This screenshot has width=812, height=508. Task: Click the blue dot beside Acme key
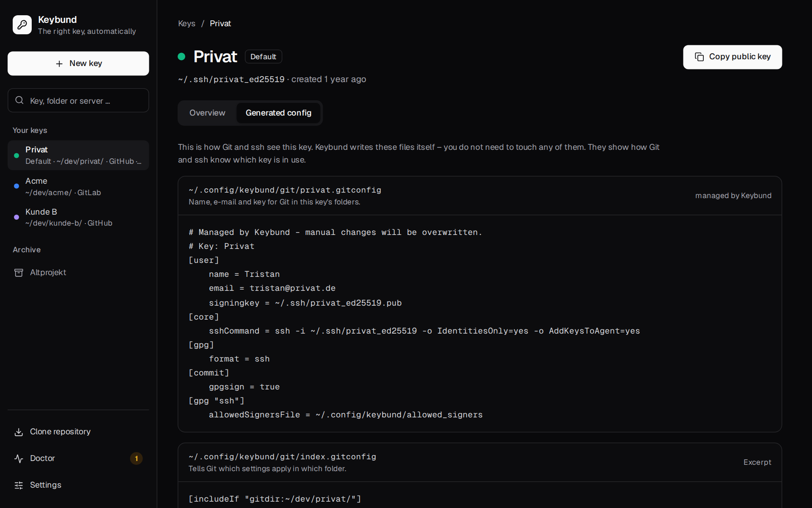click(x=16, y=186)
